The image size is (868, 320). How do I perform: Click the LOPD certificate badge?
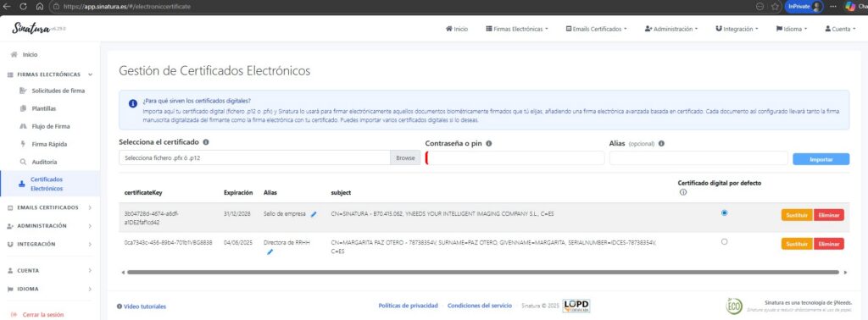[x=576, y=306]
